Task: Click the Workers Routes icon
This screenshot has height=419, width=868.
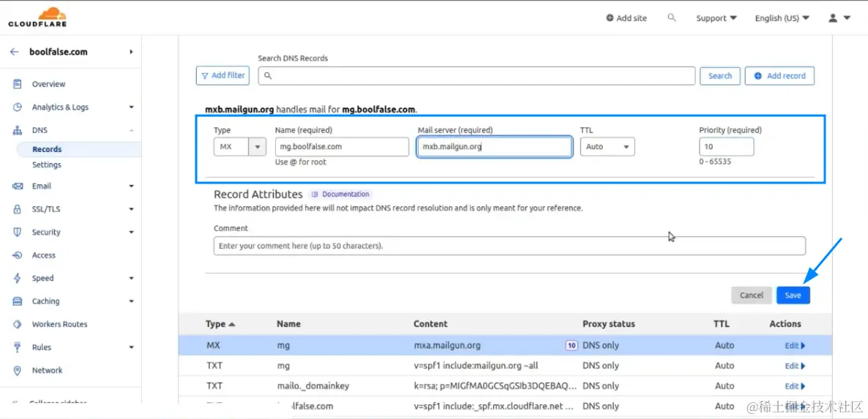Action: coord(17,325)
